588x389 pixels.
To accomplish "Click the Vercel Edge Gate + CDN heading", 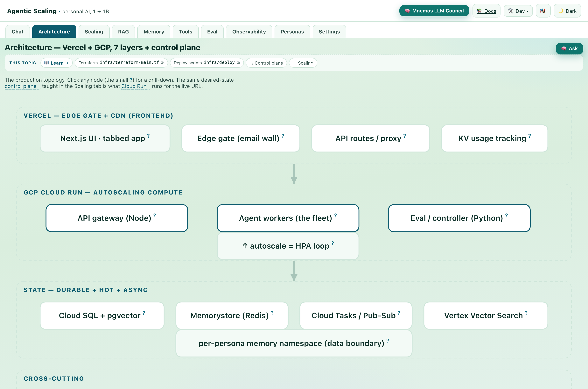I will pyautogui.click(x=98, y=116).
